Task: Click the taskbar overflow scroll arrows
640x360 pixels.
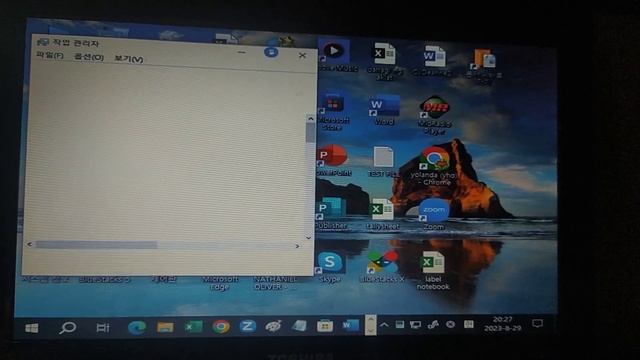Action: coord(371,325)
